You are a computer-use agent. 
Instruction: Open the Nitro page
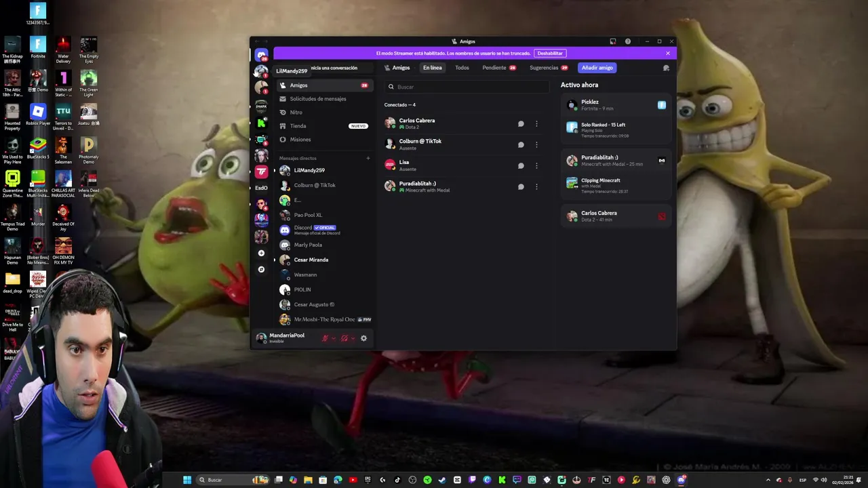[x=324, y=113]
